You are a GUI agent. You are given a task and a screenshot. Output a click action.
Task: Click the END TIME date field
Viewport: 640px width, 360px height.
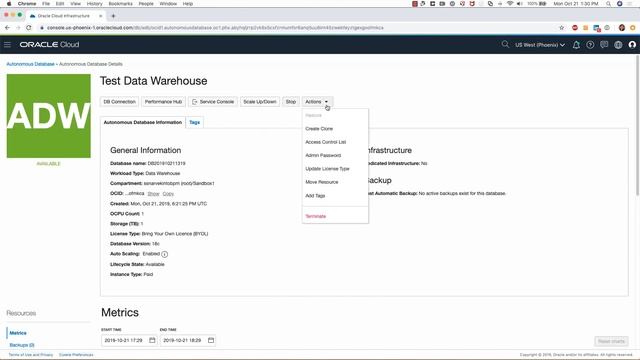tap(188, 340)
